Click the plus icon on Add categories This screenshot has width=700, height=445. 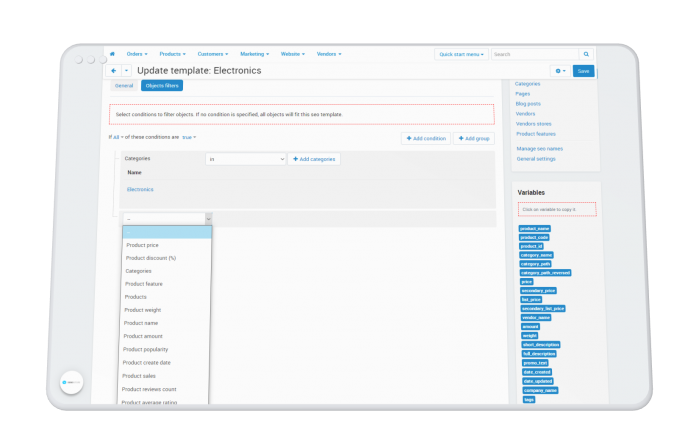click(295, 159)
